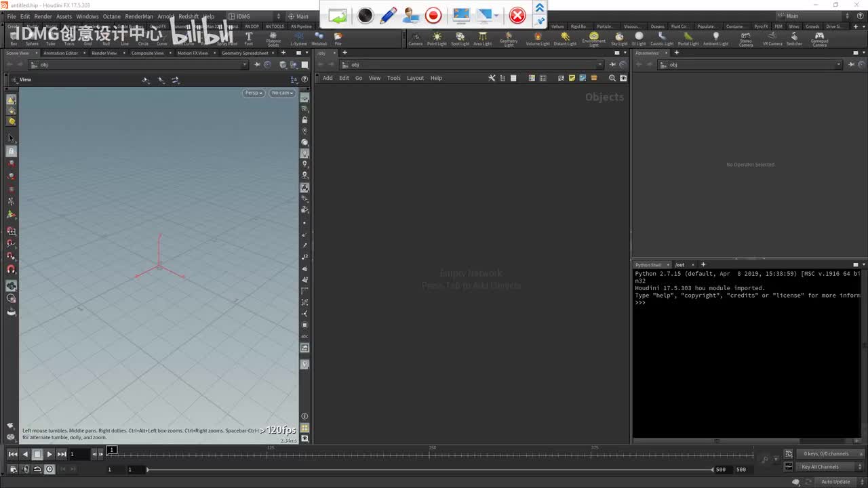Add an Environment Light from the shelf
This screenshot has width=868, height=488.
(593, 39)
